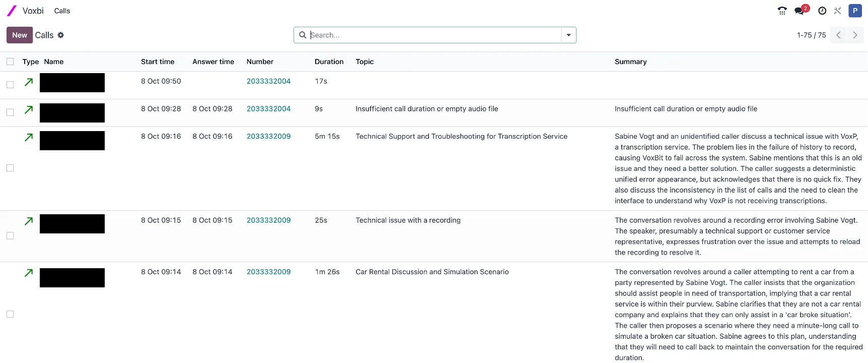Image resolution: width=868 pixels, height=363 pixels.
Task: Select the 5m 15s call row checkbox
Action: 10,168
